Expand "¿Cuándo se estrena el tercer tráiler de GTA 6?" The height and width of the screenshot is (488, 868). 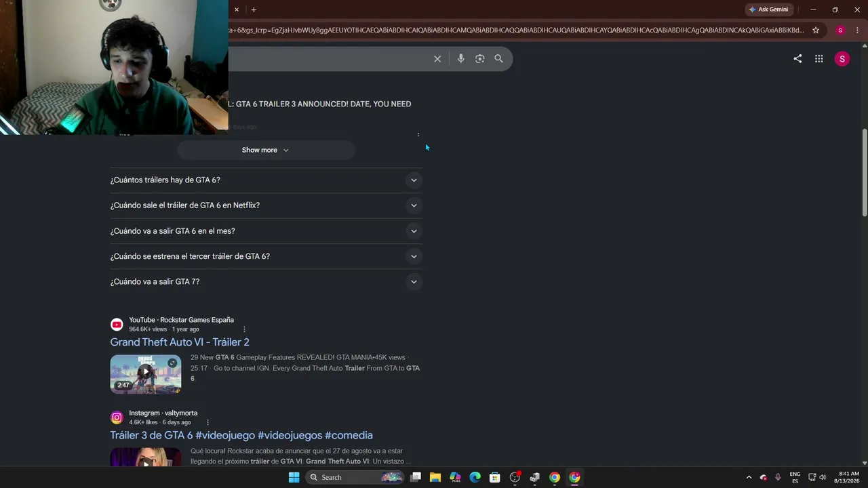pos(266,256)
